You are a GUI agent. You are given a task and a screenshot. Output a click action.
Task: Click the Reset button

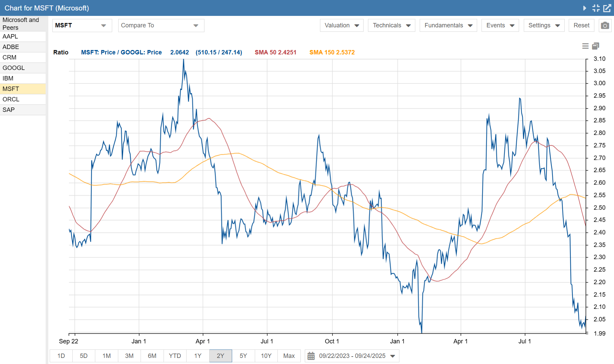tap(581, 26)
